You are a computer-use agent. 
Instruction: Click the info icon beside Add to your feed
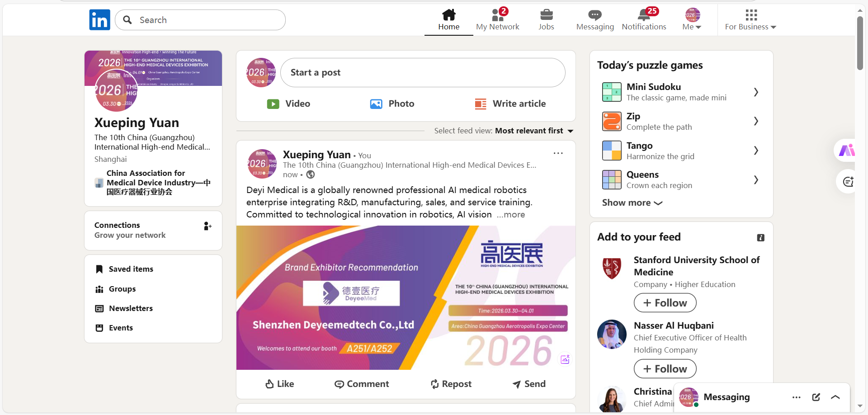[x=761, y=238]
